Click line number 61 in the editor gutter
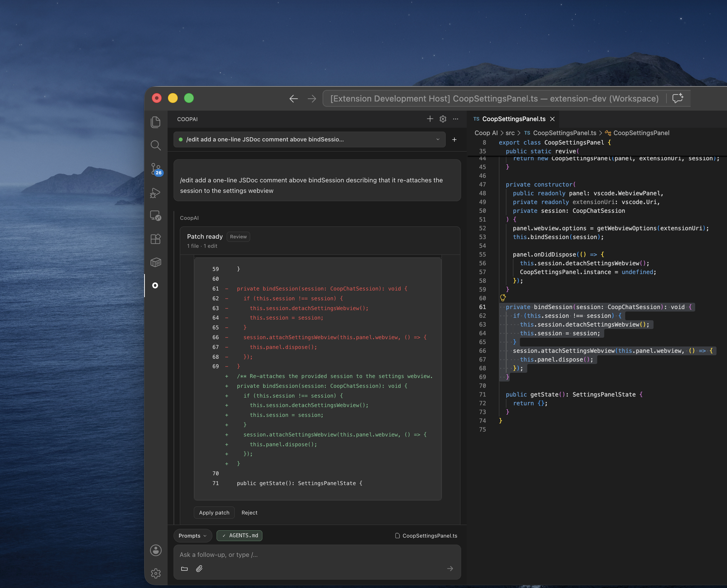 coord(482,307)
